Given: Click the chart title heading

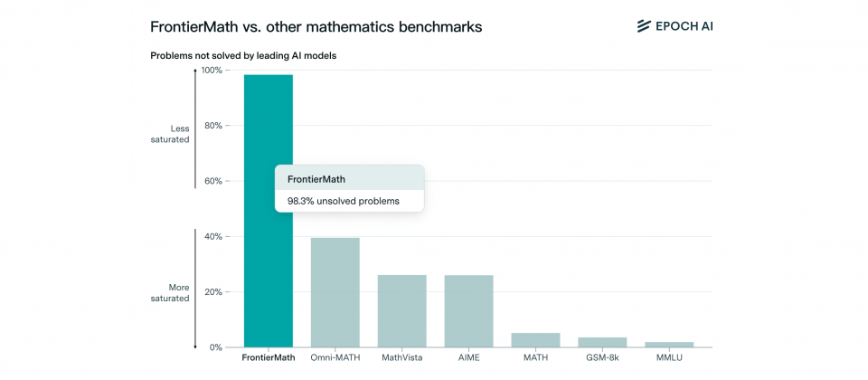Looking at the screenshot, I should pyautogui.click(x=316, y=26).
